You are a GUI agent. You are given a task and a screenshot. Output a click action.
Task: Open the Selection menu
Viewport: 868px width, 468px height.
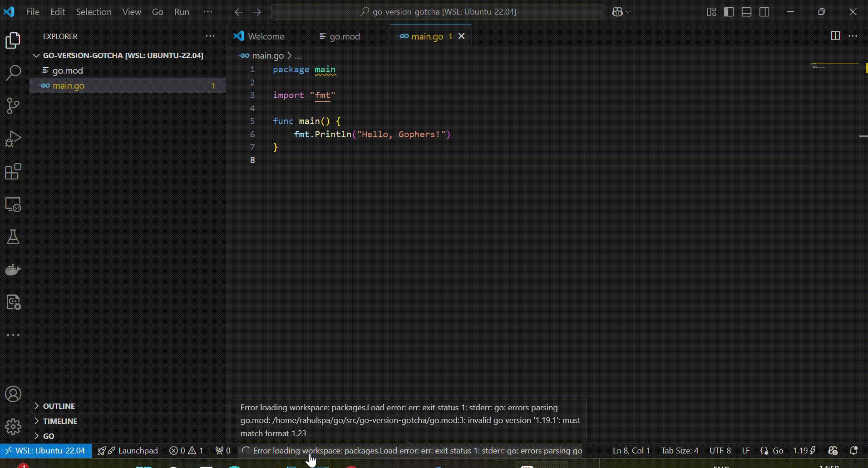[x=94, y=12]
